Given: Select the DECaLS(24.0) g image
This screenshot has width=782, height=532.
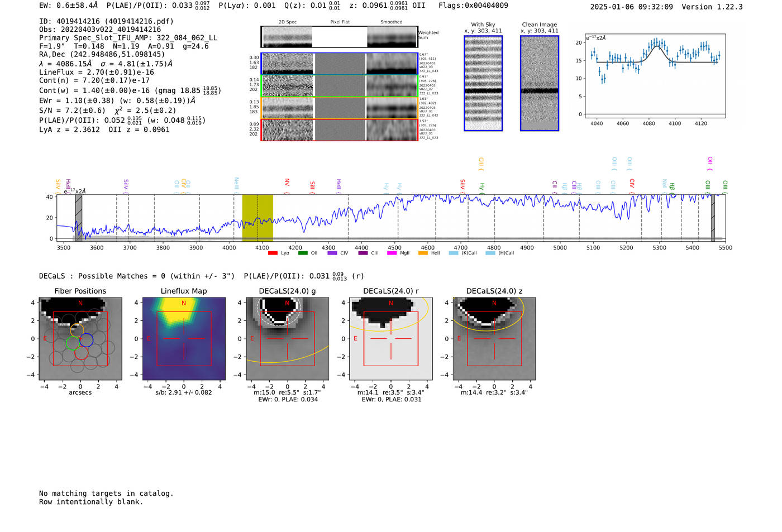Looking at the screenshot, I should [x=287, y=339].
